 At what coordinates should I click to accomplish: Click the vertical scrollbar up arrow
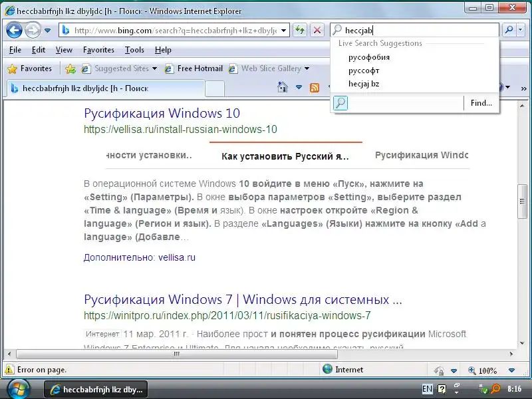[x=522, y=106]
